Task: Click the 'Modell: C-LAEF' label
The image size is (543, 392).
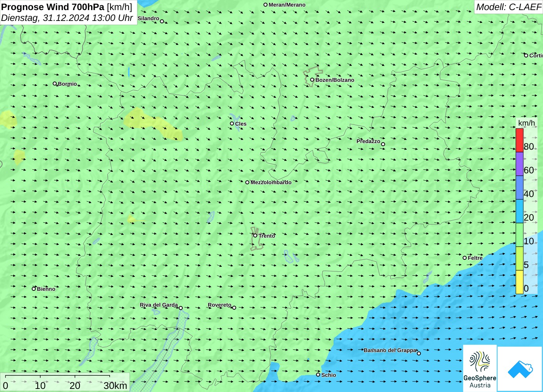Action: tap(508, 7)
